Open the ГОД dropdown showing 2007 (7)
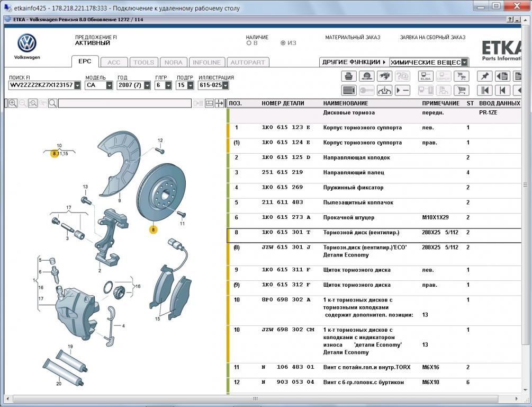The width and height of the screenshot is (532, 407). [147, 85]
